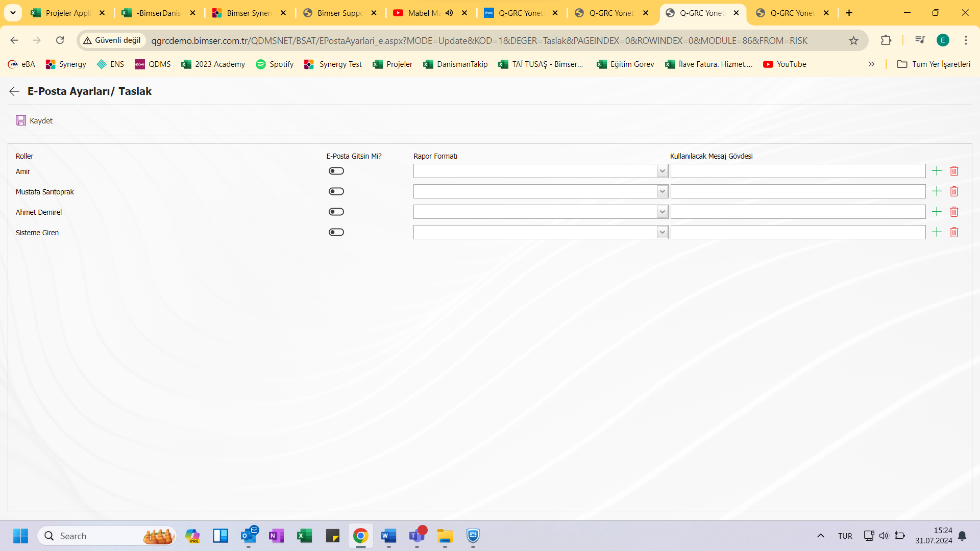The image size is (980, 551).
Task: Click the red delete icon for Ahmet Demirel row
Action: (x=954, y=211)
